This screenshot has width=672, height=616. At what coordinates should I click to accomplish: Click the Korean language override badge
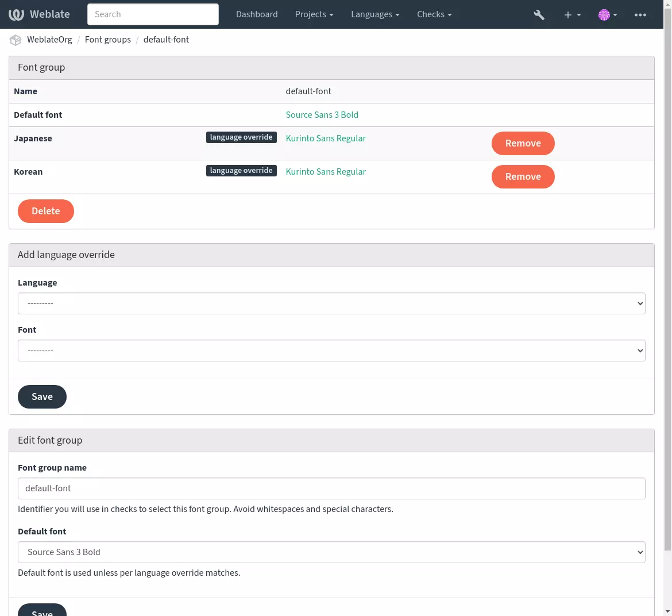click(x=241, y=171)
